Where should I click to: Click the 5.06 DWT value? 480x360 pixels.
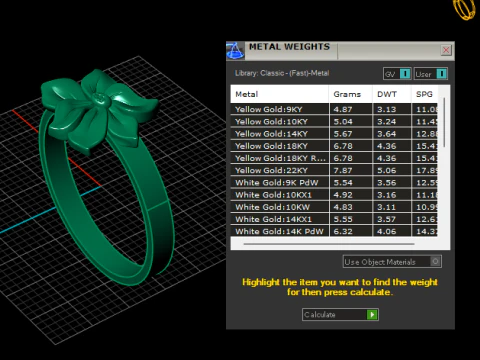click(x=387, y=170)
